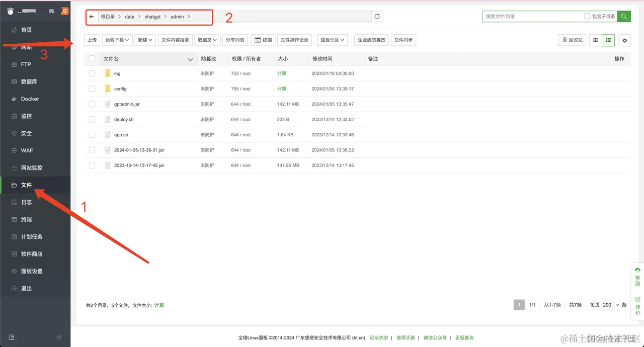This screenshot has width=644, height=347.
Task: Expand the 收藏夹 favorites dropdown
Action: [x=207, y=40]
